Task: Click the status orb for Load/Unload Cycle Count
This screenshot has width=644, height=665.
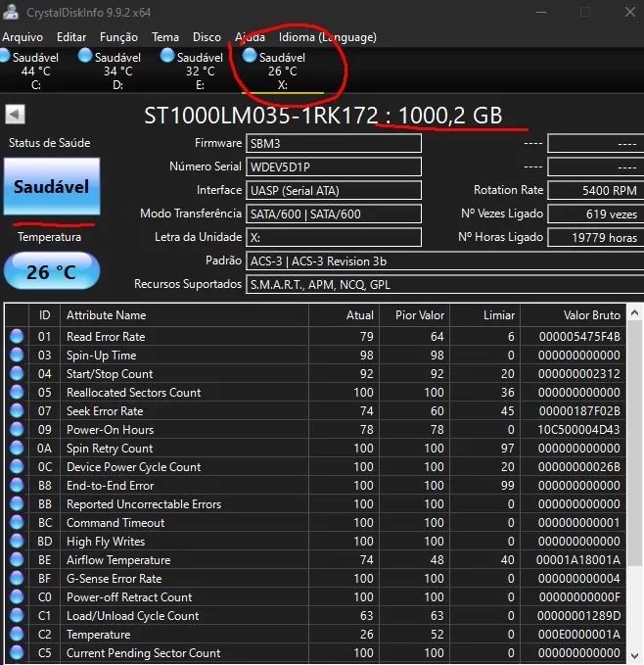Action: (x=17, y=616)
